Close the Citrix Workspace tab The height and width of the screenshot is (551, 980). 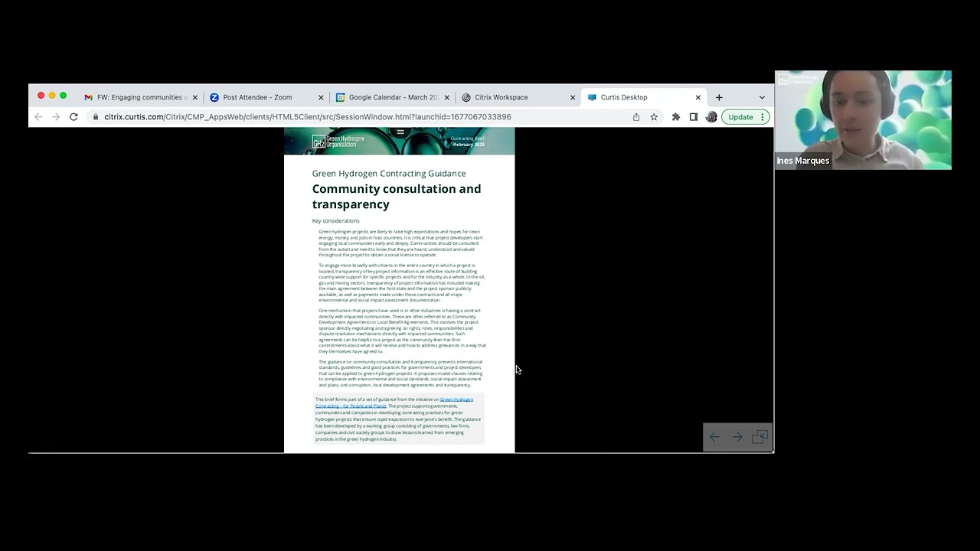[x=573, y=97]
